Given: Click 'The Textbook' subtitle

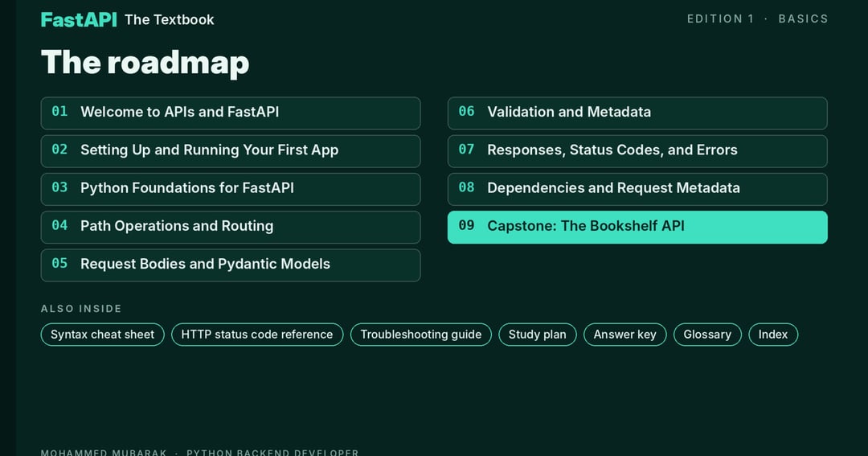Looking at the screenshot, I should point(170,19).
